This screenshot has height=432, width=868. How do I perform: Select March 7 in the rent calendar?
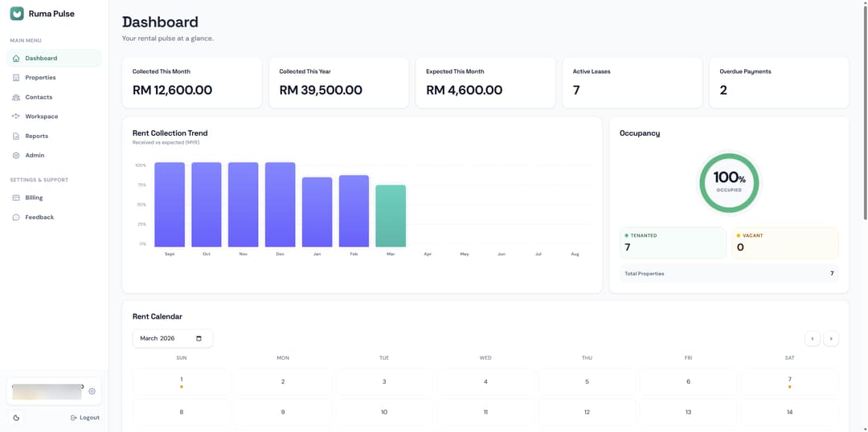[789, 381]
